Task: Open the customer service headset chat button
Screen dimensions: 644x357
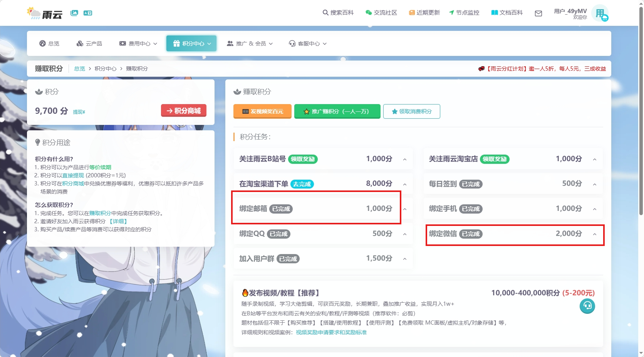Action: click(587, 306)
